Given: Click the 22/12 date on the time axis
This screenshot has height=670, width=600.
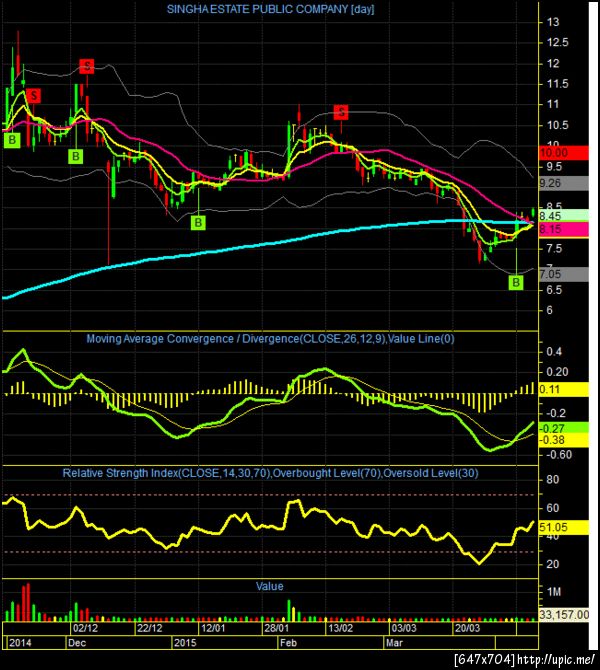Looking at the screenshot, I should point(150,628).
